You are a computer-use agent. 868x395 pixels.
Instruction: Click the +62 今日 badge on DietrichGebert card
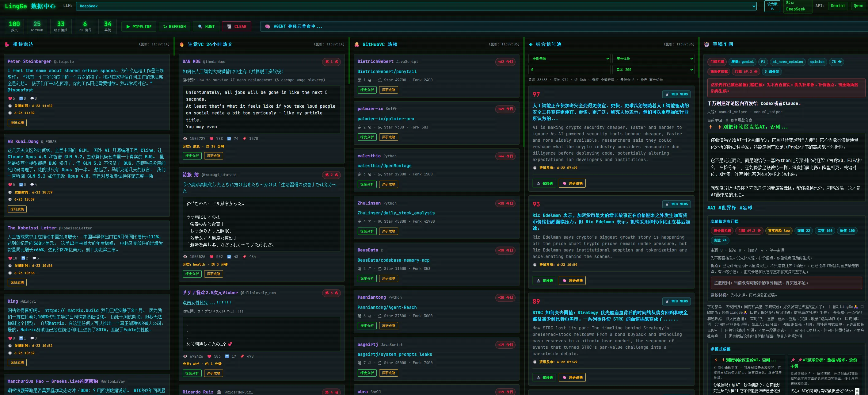coord(505,62)
